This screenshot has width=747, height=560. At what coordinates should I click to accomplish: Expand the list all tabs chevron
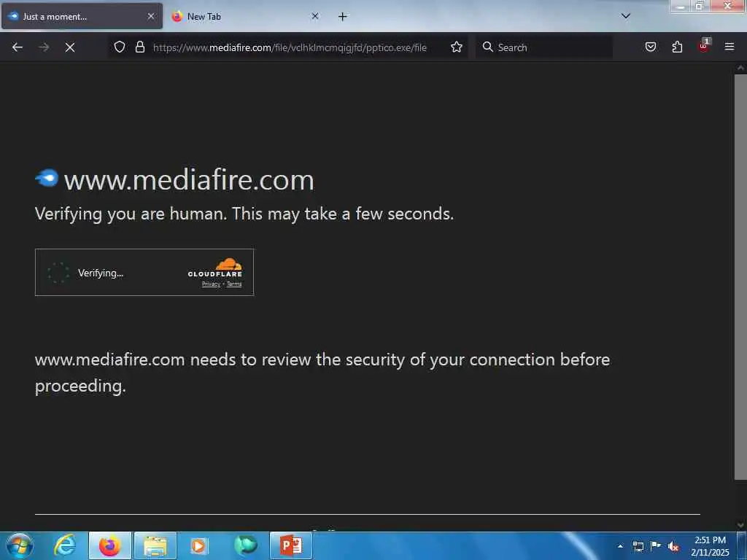coord(626,16)
